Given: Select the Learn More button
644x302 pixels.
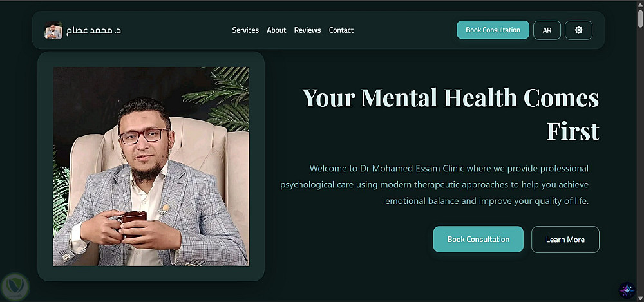Looking at the screenshot, I should pyautogui.click(x=565, y=240).
